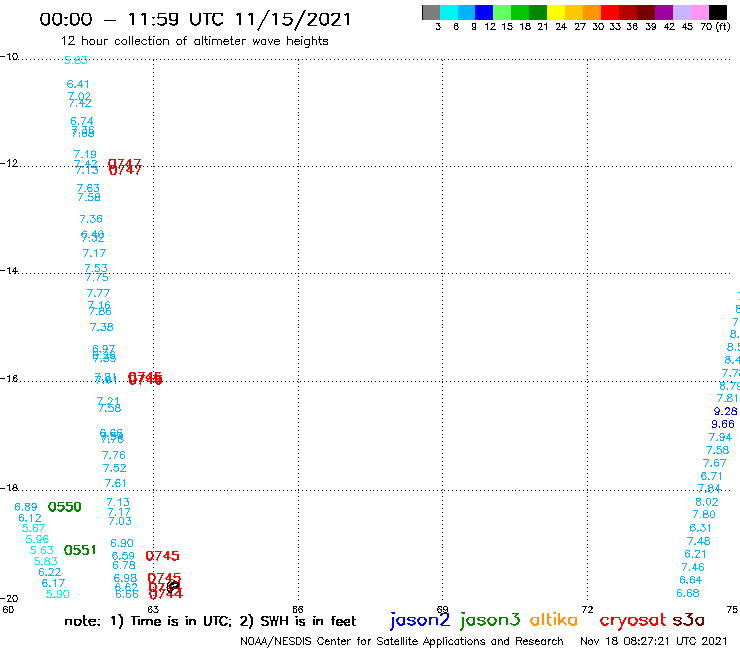The width and height of the screenshot is (740, 650).
Task: Click the wave height value '7.94'
Action: (x=720, y=438)
